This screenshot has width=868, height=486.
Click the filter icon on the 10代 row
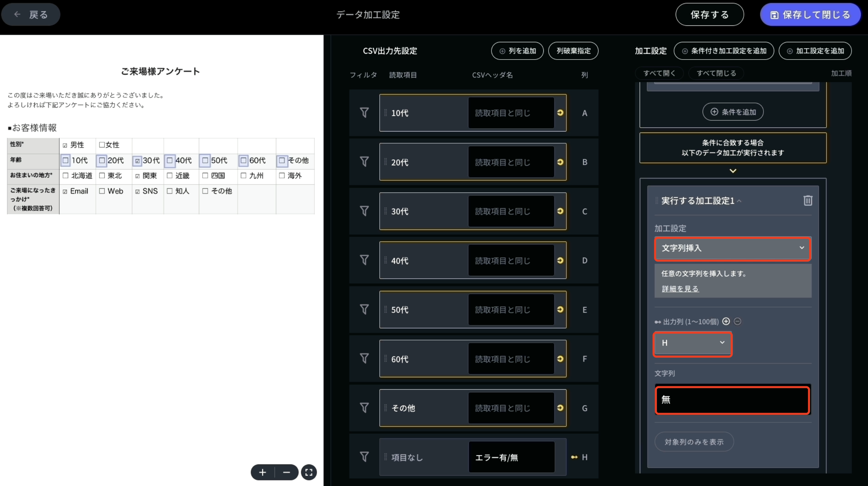pos(364,113)
